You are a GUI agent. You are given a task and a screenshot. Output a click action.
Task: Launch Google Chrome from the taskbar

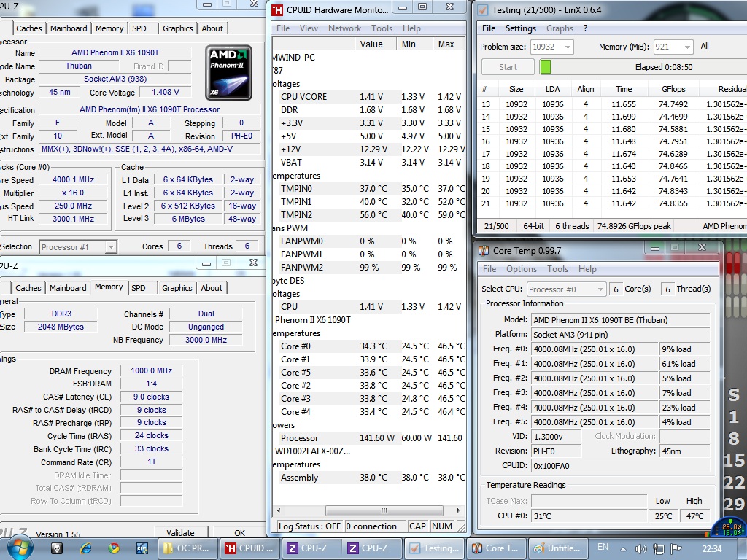[x=114, y=548]
